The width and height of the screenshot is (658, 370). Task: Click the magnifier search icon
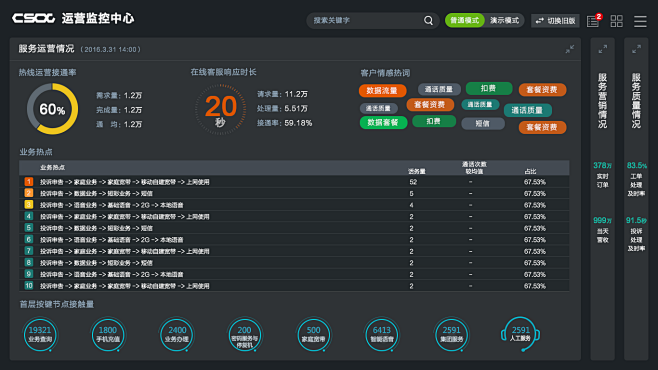point(428,20)
